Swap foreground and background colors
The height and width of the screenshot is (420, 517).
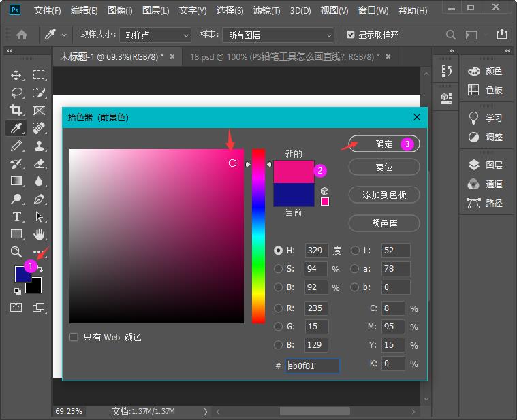[x=40, y=269]
